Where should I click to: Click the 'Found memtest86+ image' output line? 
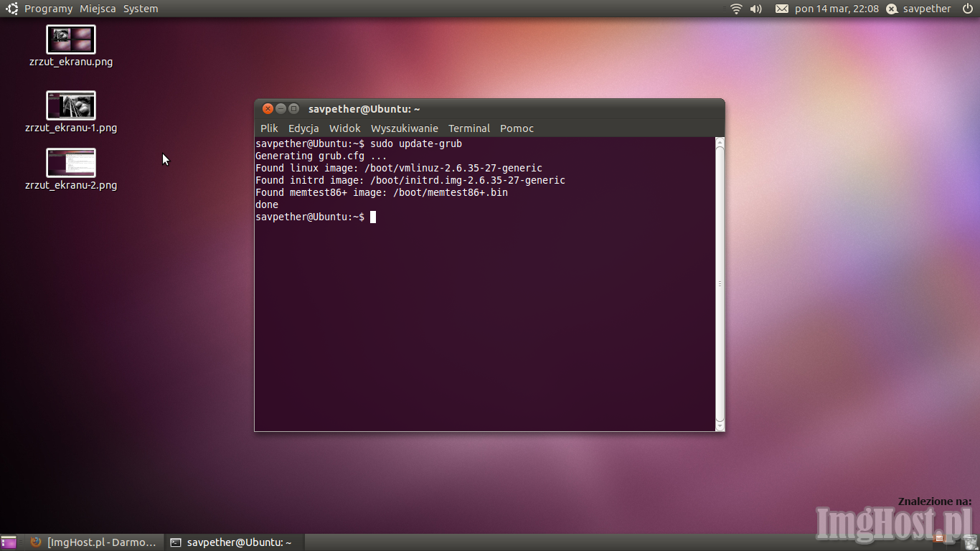[x=382, y=192]
